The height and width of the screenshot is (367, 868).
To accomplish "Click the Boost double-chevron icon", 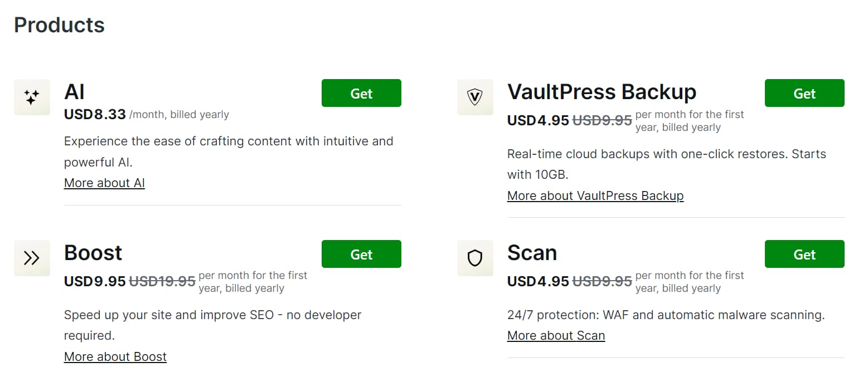I will pyautogui.click(x=32, y=258).
